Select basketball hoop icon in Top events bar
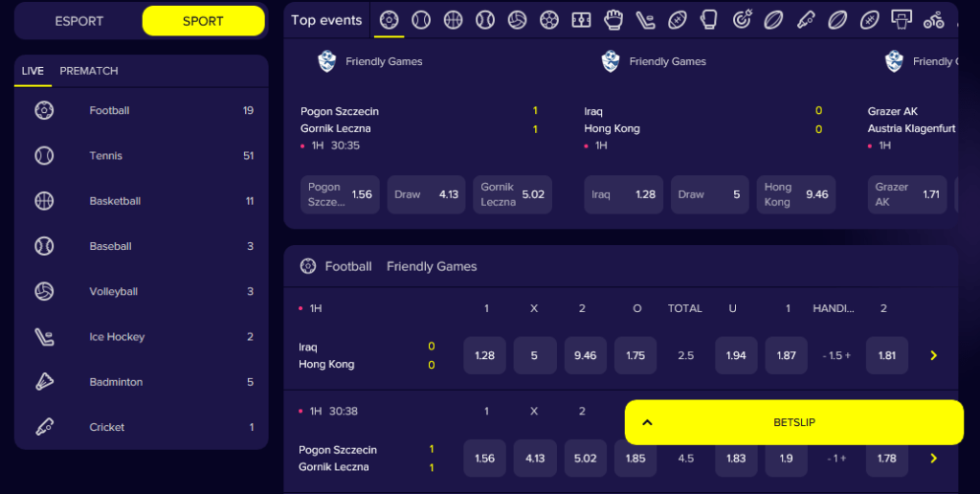The image size is (980, 494). (902, 20)
